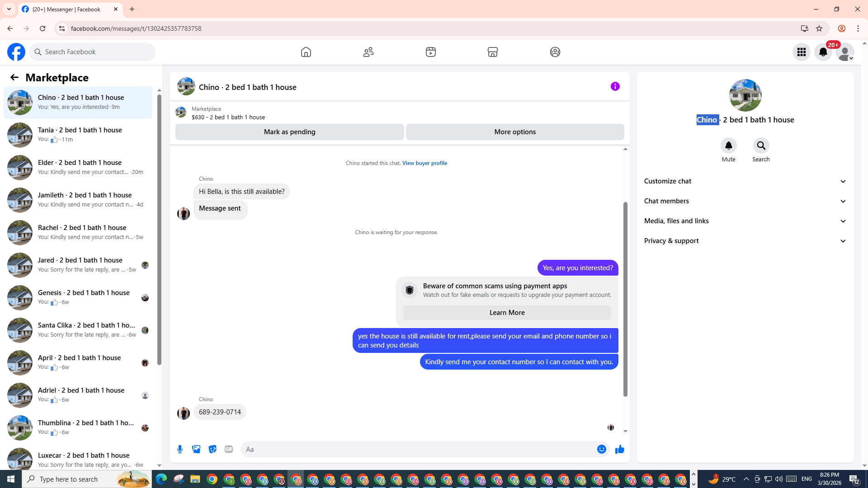The width and height of the screenshot is (868, 488).
Task: Click the voice clip microphone icon
Action: tap(180, 449)
